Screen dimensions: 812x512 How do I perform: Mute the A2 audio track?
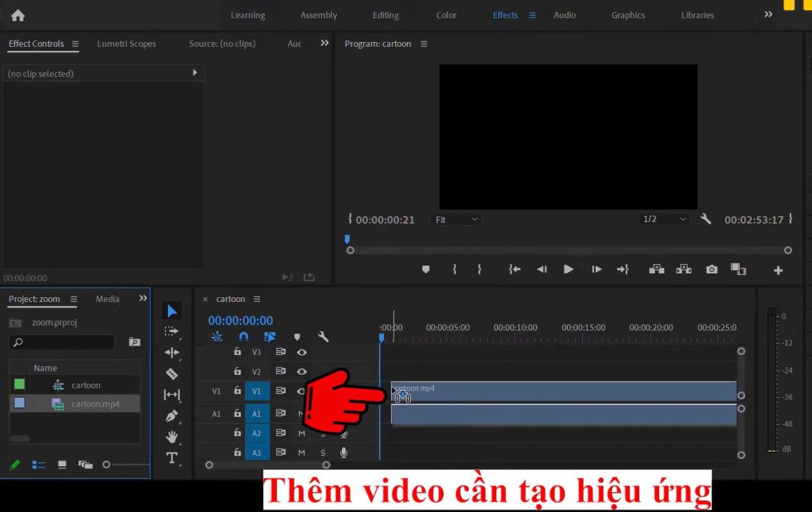(x=301, y=433)
